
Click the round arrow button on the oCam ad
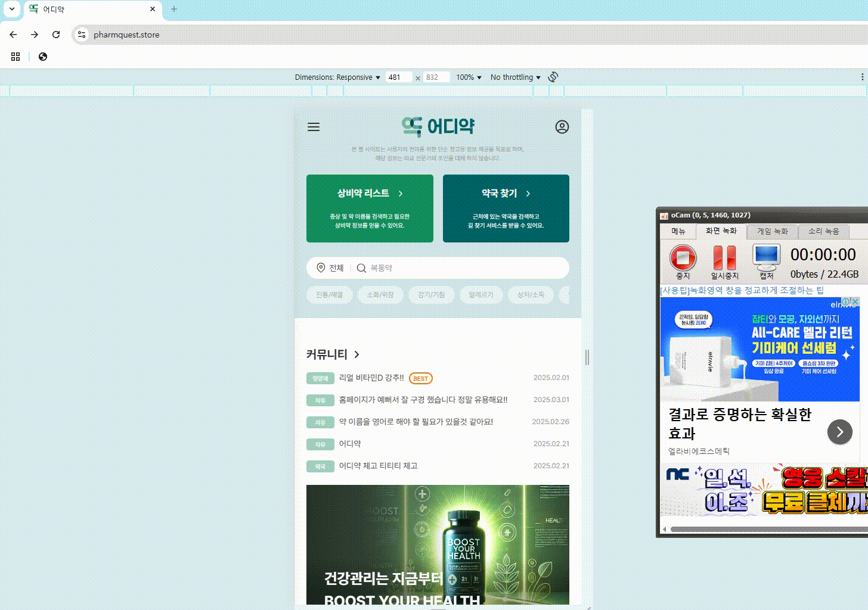click(x=840, y=432)
